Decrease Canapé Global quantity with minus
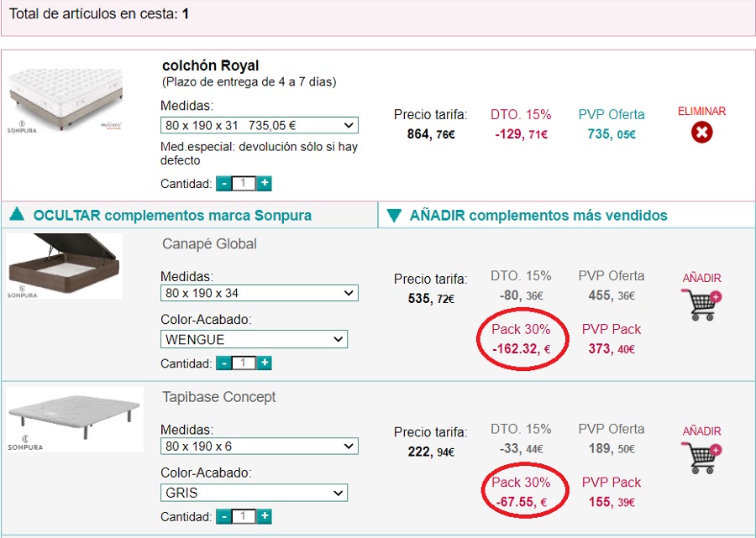This screenshot has width=756, height=538. tap(224, 363)
